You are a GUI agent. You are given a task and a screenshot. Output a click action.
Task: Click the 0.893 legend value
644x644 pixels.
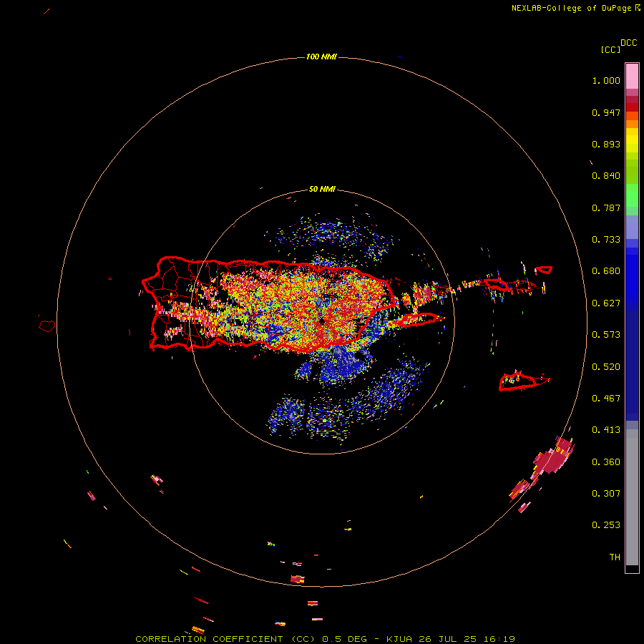coord(606,144)
